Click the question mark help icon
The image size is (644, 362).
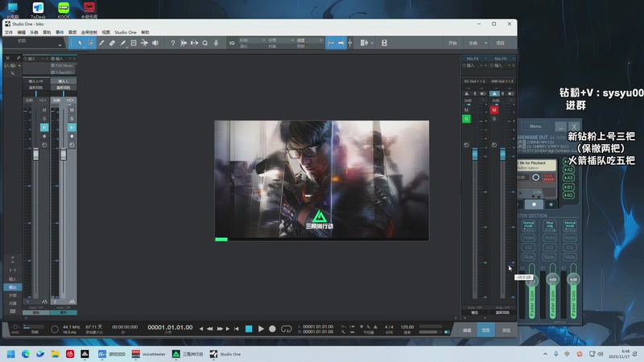pos(172,43)
